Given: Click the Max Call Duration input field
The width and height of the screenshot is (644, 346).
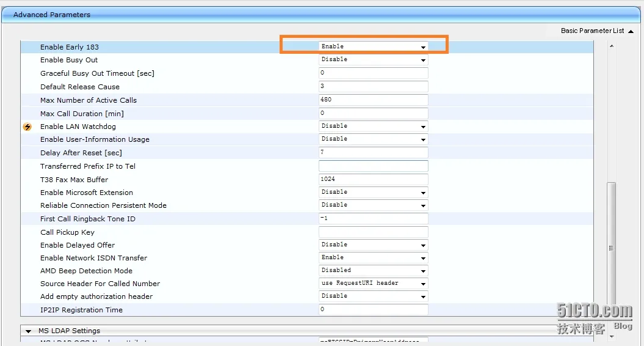Looking at the screenshot, I should [x=374, y=113].
